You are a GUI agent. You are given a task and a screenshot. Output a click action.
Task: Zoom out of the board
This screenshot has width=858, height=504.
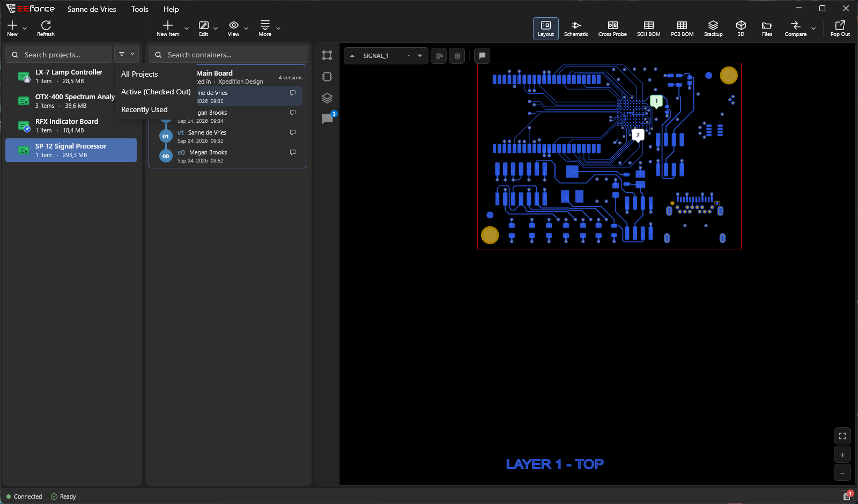[842, 473]
